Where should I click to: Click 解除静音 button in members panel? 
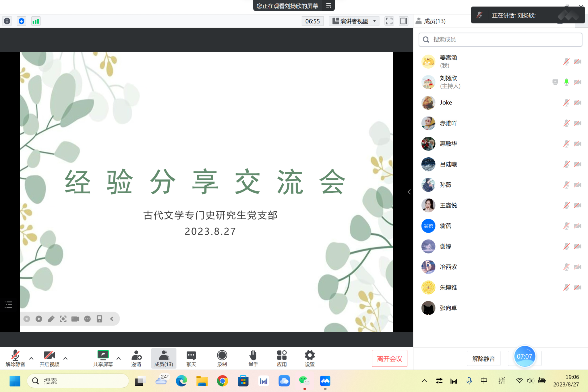(x=483, y=358)
